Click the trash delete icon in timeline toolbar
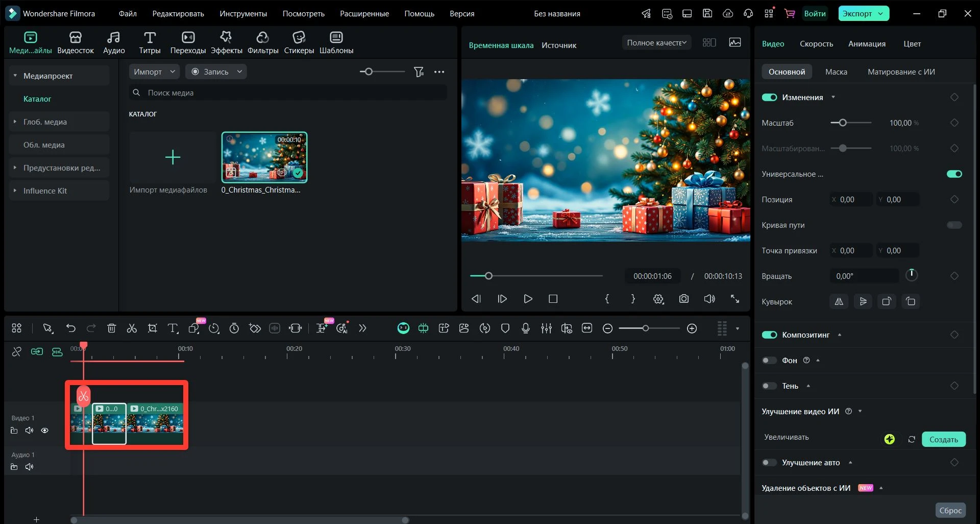 111,328
